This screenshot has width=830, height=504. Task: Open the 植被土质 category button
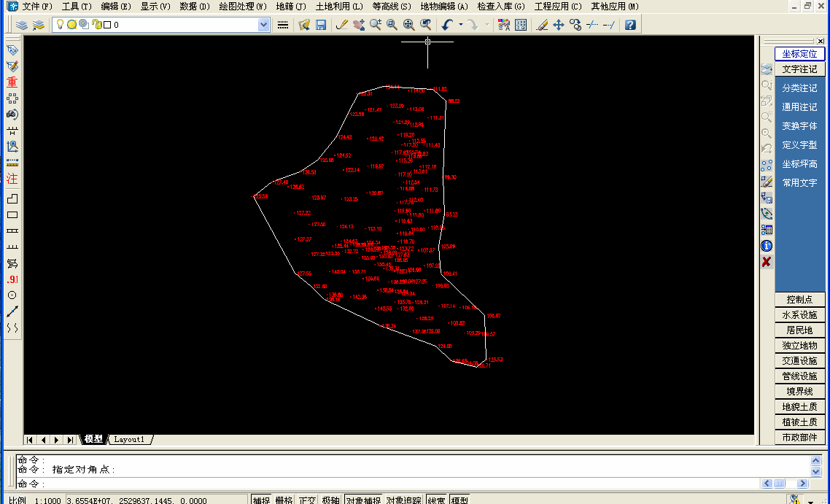[x=799, y=422]
